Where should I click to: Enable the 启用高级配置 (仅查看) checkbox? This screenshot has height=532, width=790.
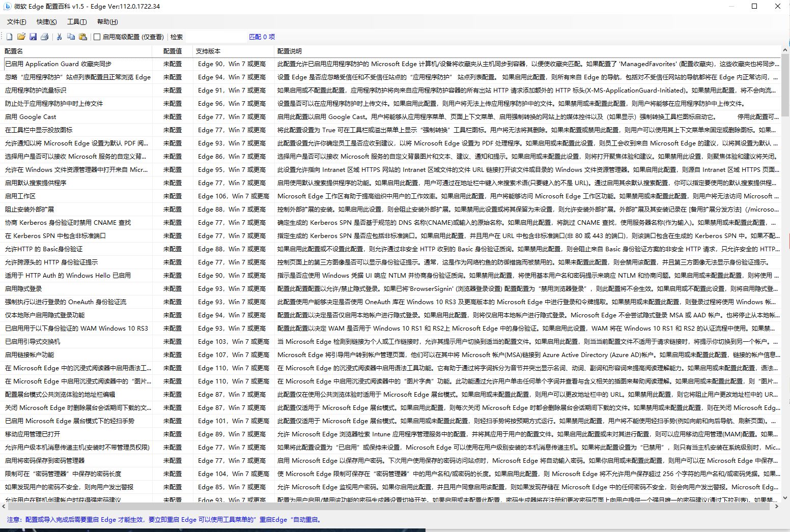tap(97, 37)
